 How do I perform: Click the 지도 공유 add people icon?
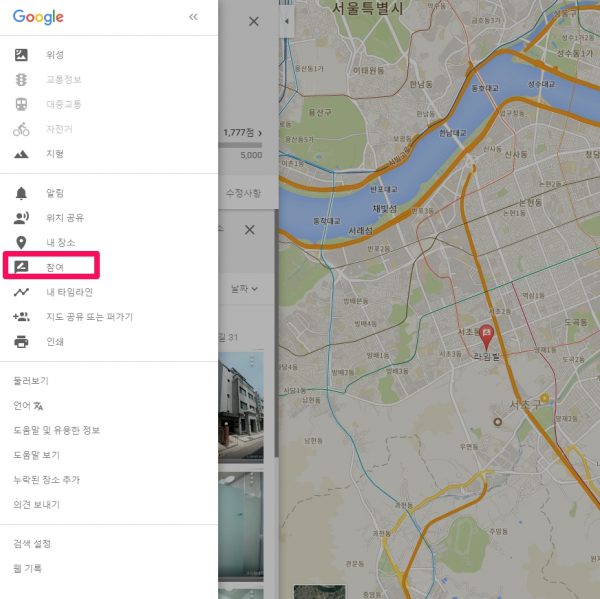21,317
